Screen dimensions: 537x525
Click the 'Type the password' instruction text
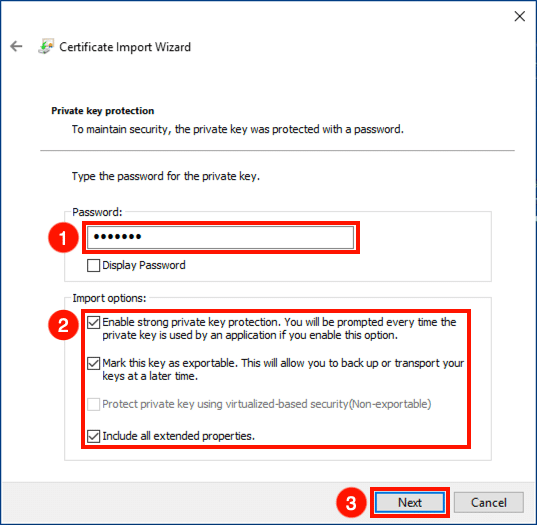(x=166, y=176)
